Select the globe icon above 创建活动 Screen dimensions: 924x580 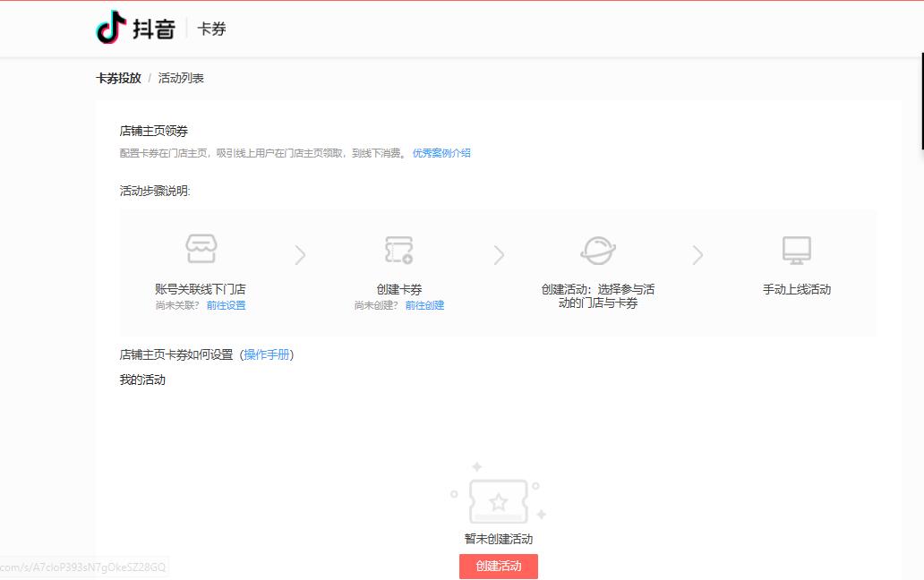(x=599, y=249)
